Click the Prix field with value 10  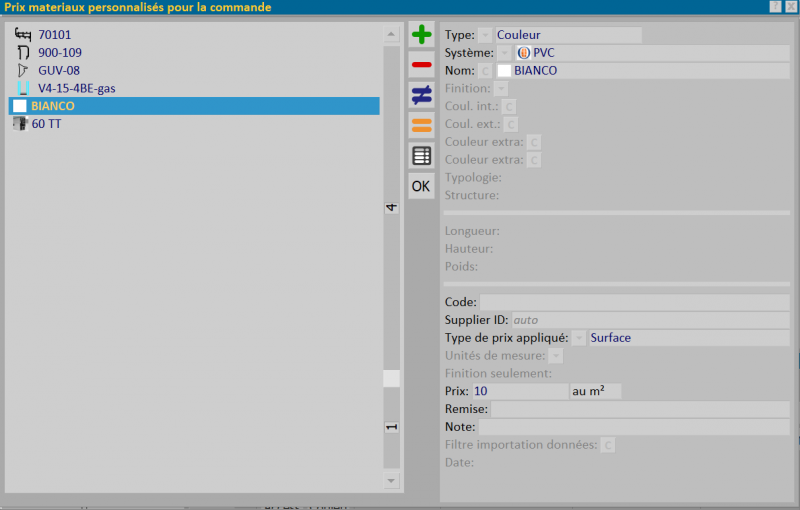[520, 392]
